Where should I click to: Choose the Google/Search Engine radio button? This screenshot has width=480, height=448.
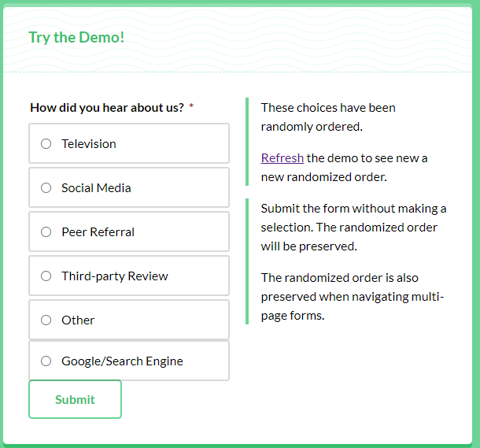[x=46, y=361]
